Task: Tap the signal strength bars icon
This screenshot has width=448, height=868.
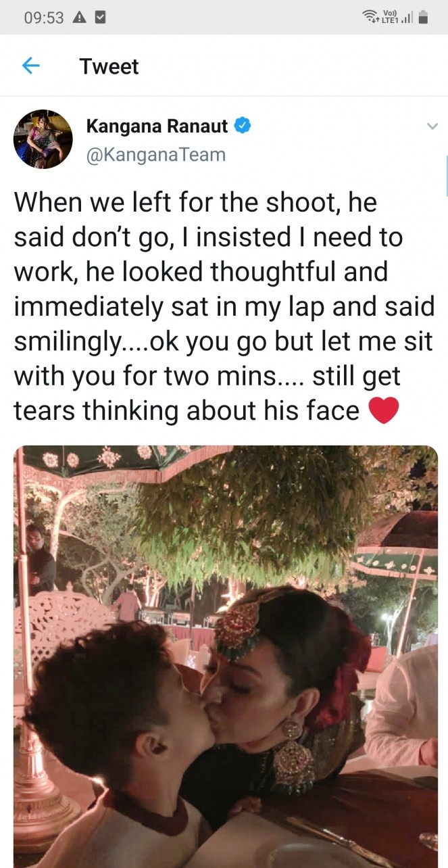Action: point(407,19)
